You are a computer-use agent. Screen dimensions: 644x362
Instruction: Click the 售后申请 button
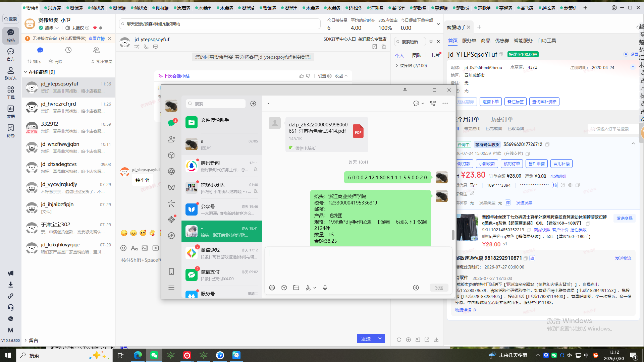tap(537, 164)
